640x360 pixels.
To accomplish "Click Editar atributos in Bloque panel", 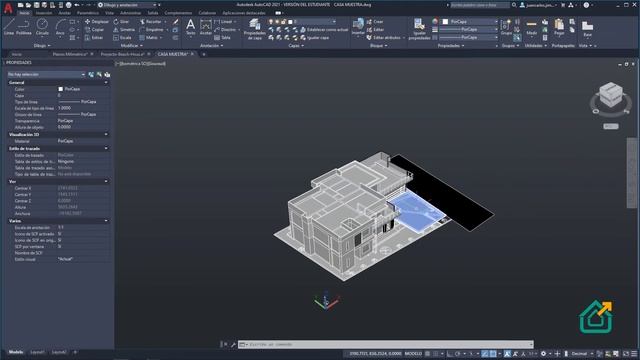I will pos(384,38).
